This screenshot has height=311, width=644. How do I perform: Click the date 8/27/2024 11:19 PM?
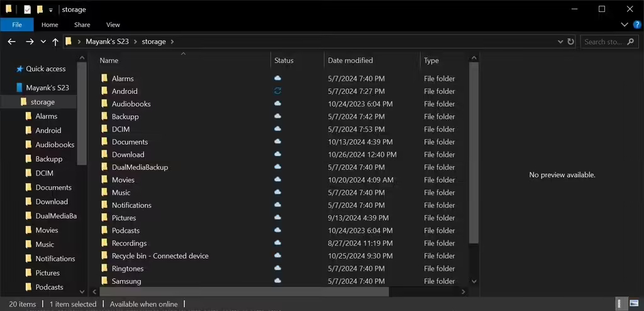click(360, 243)
